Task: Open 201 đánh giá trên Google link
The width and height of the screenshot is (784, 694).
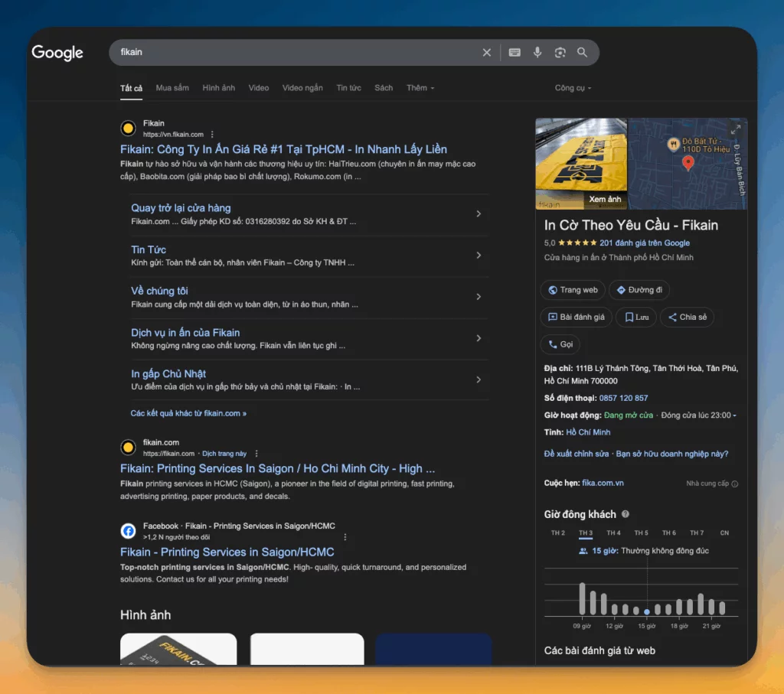Action: pyautogui.click(x=645, y=243)
